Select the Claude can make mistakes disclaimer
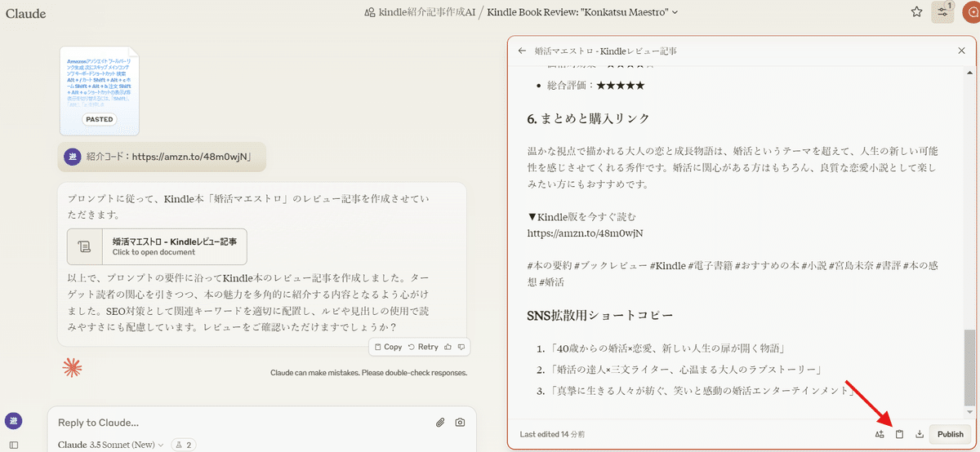The height and width of the screenshot is (452, 980). pyautogui.click(x=368, y=373)
